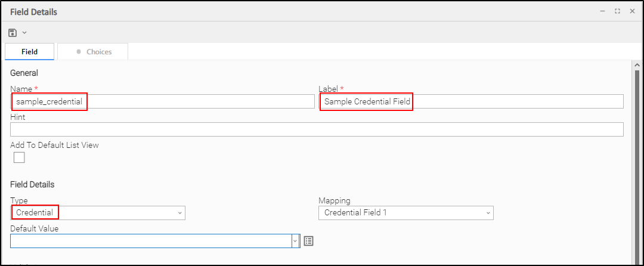Viewport: 644px width, 266px height.
Task: Expand the Default Value dropdown arrow
Action: pyautogui.click(x=295, y=241)
